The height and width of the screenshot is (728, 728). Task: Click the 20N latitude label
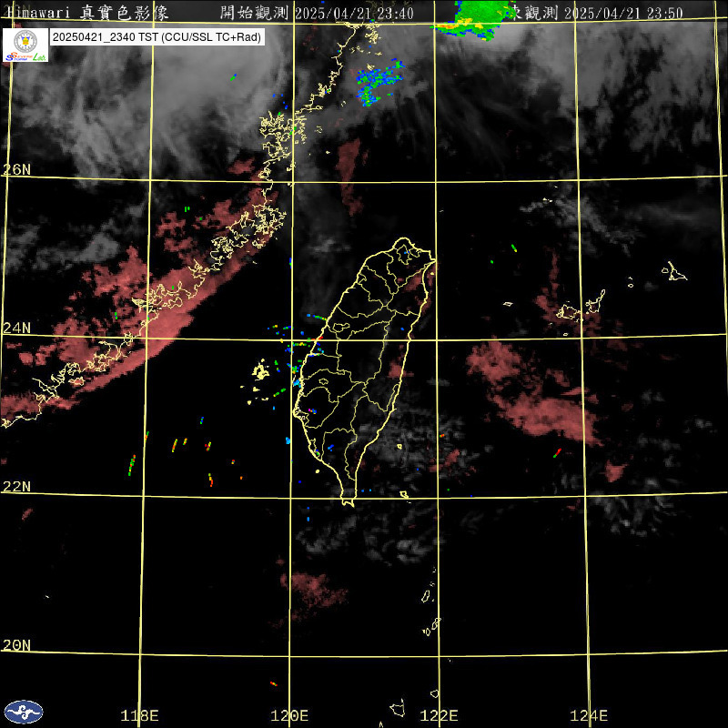(x=16, y=645)
